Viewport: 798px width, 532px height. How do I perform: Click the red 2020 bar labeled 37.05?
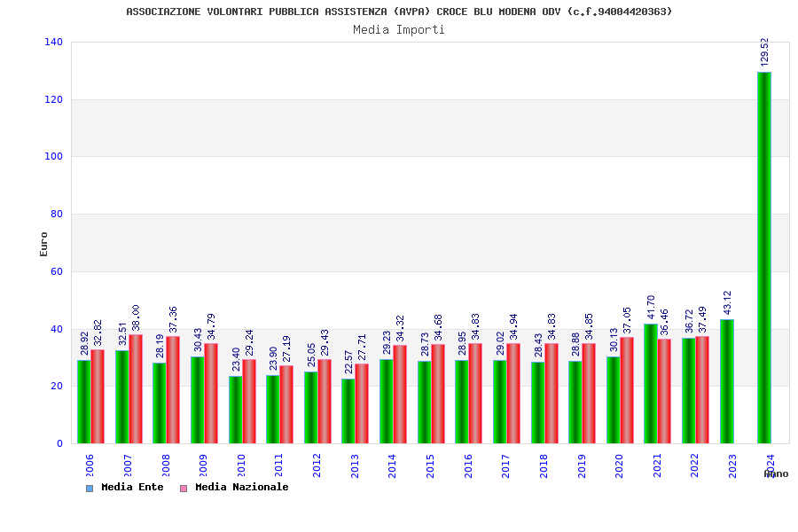coord(627,390)
